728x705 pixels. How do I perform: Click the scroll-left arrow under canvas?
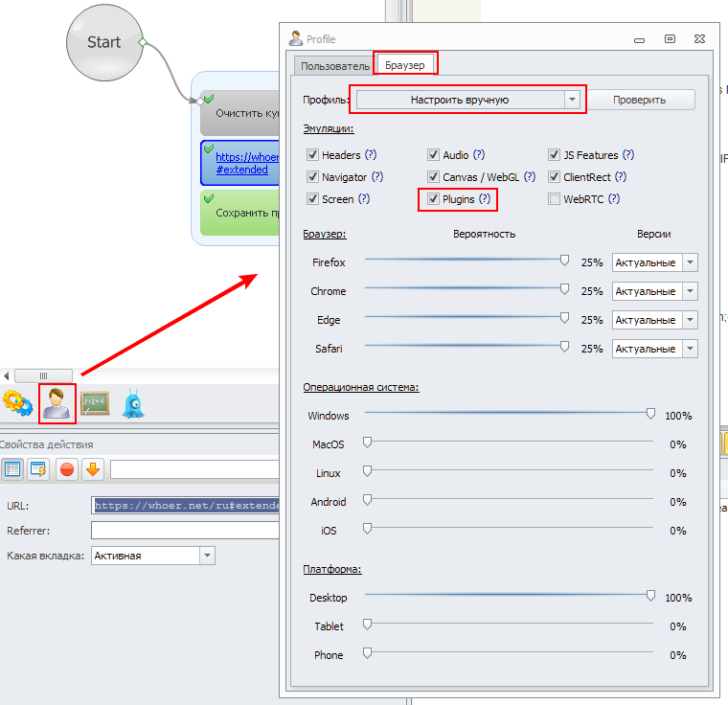point(7,375)
